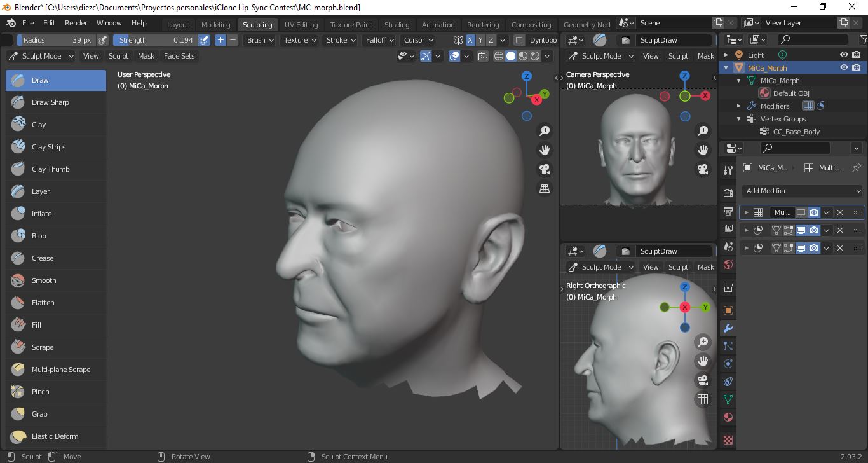Disable Light render camera icon in outliner
Viewport: 868px width, 463px height.
point(857,55)
